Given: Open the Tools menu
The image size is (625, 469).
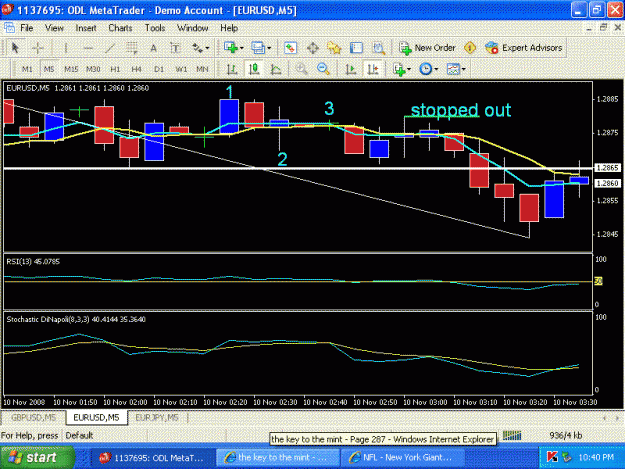Looking at the screenshot, I should click(x=155, y=28).
